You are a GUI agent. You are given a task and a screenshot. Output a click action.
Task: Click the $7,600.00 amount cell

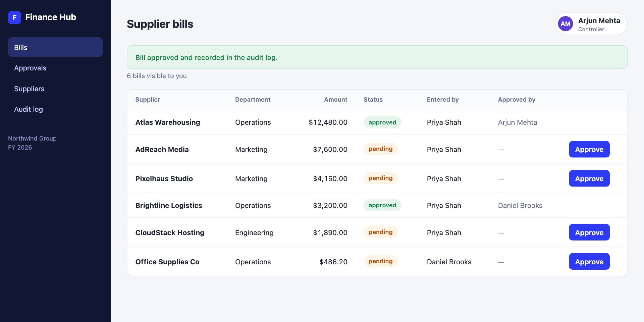pos(330,150)
